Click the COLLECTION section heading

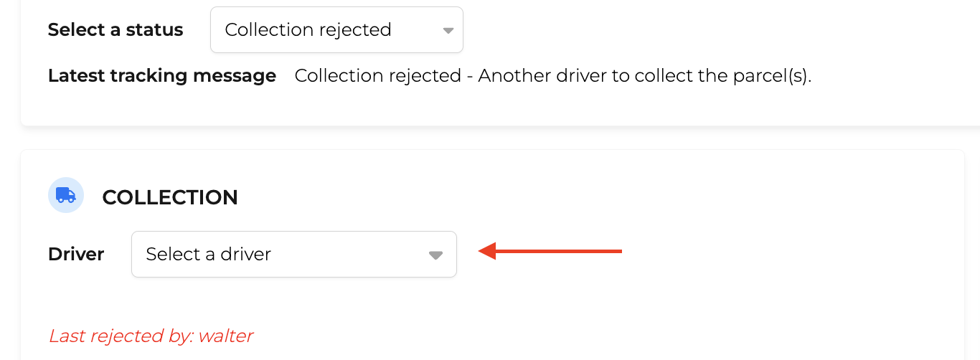pos(170,197)
